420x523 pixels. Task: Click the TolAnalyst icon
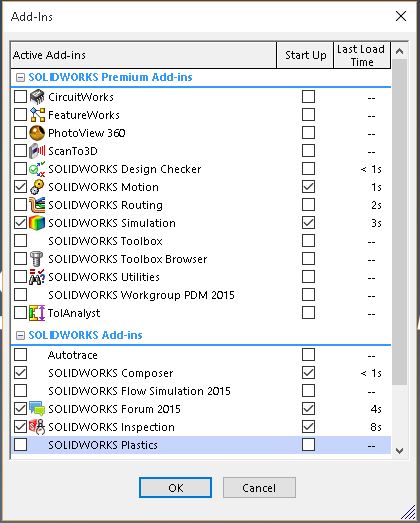pyautogui.click(x=37, y=313)
